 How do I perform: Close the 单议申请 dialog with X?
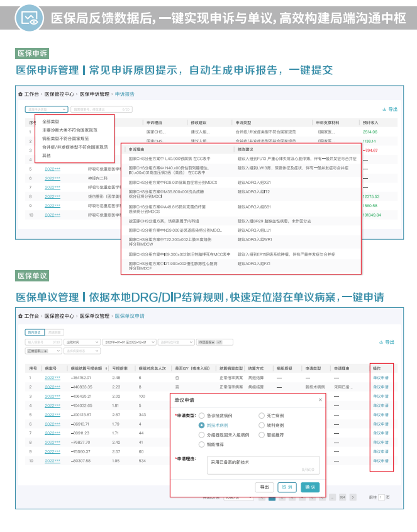(x=320, y=399)
